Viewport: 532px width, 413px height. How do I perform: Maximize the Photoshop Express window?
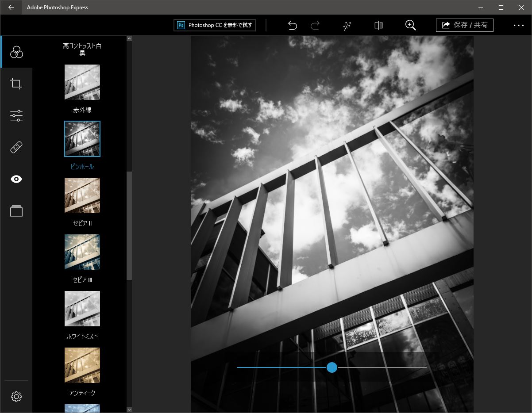[501, 8]
